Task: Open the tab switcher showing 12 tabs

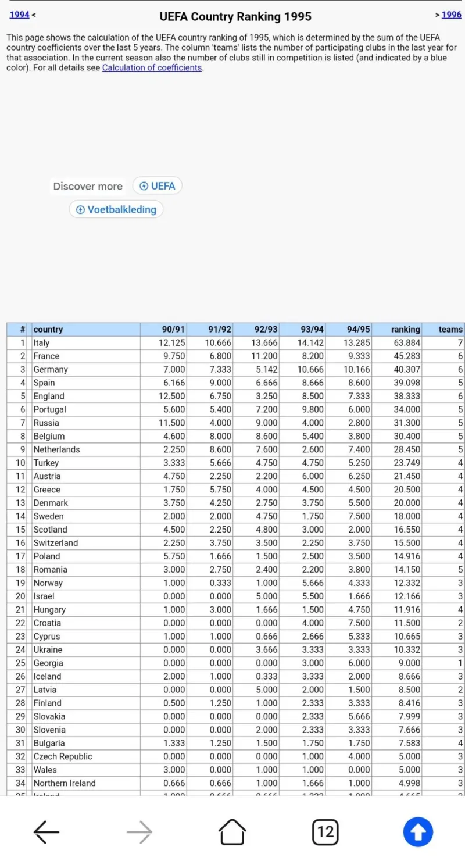Action: pyautogui.click(x=325, y=832)
